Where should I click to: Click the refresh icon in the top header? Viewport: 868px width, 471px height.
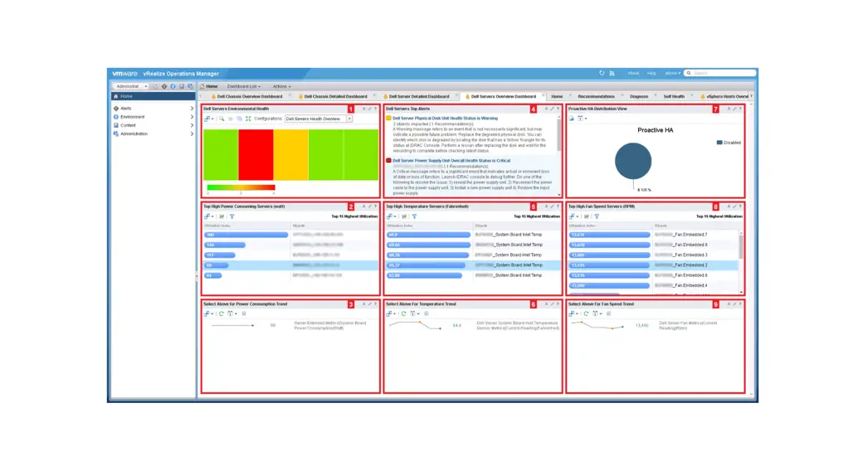point(602,73)
